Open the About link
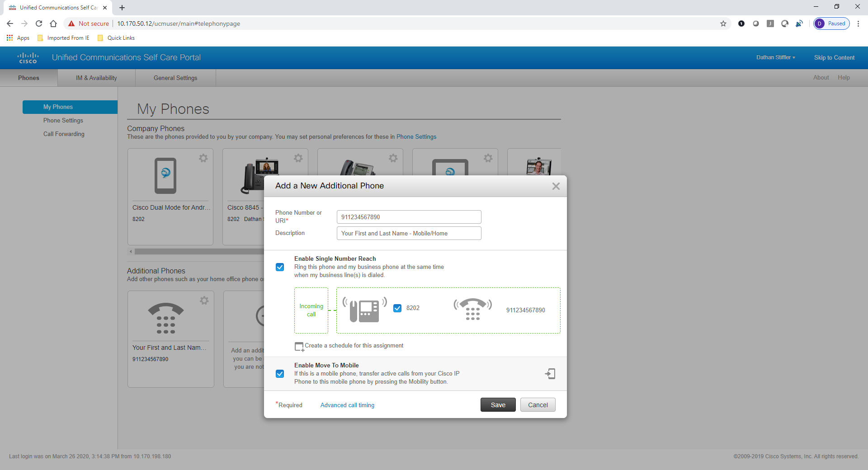 tap(821, 78)
